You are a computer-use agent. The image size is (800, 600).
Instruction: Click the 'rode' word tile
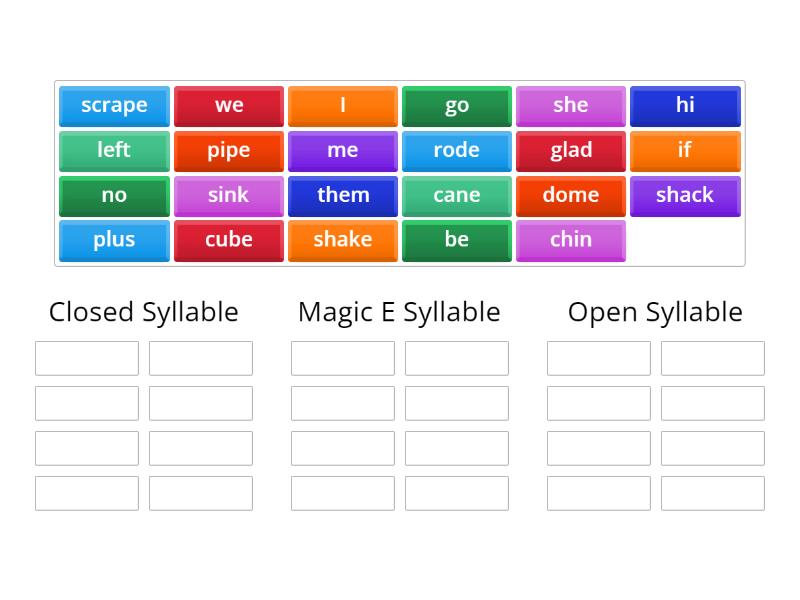(x=456, y=150)
